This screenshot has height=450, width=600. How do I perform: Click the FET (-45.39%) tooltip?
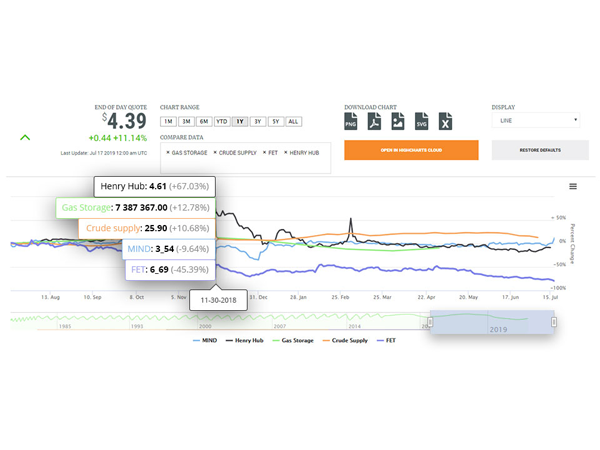(x=170, y=270)
